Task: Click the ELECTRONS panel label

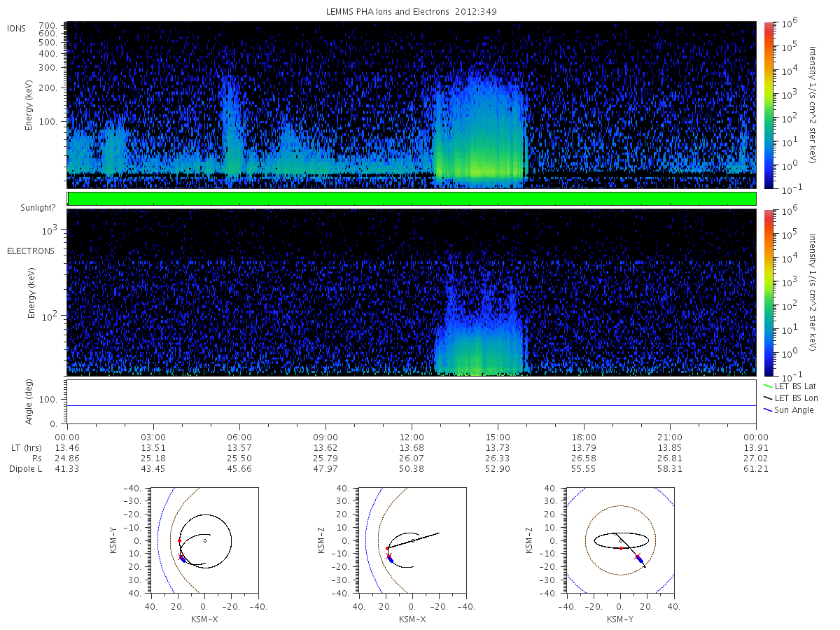Action: (31, 251)
